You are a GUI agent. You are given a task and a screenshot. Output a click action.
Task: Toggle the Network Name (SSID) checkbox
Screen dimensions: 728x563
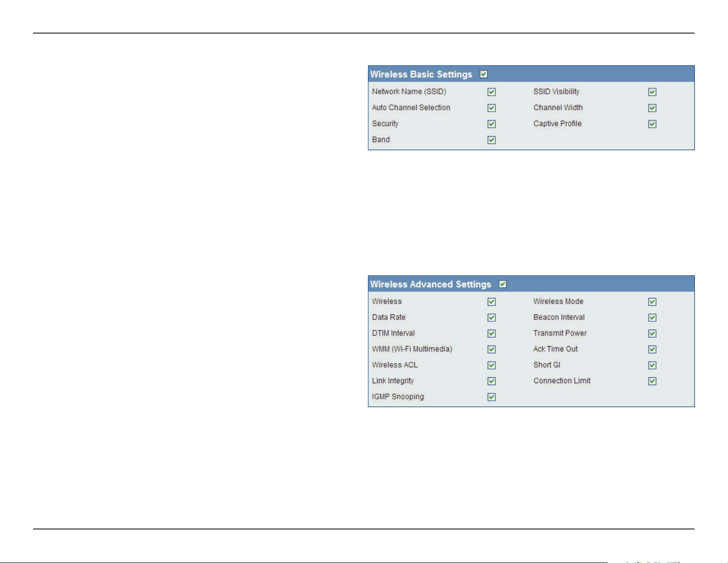[491, 92]
